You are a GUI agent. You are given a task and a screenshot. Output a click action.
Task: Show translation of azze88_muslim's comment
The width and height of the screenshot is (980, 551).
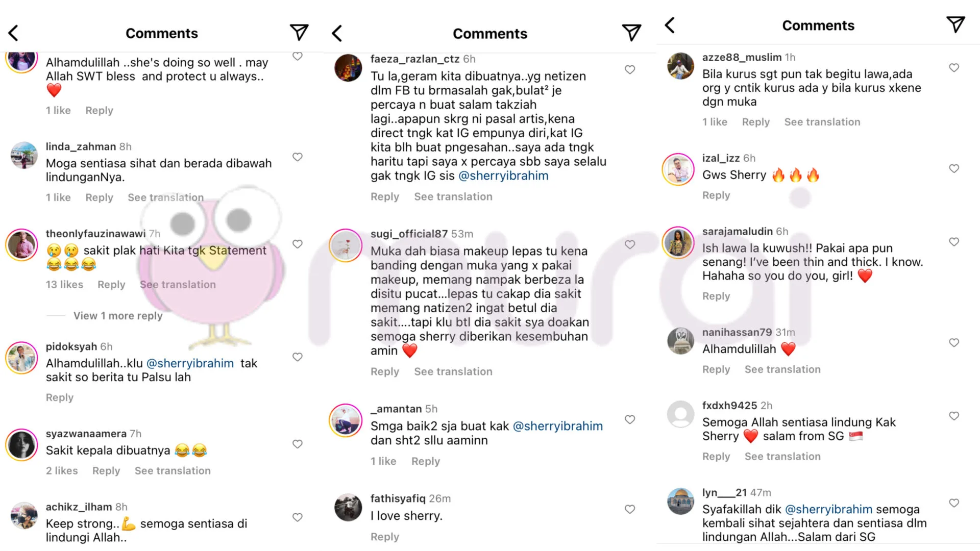[822, 122]
